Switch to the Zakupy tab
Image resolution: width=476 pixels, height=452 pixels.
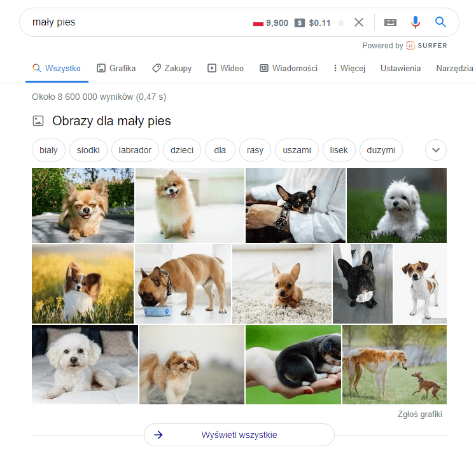click(x=172, y=69)
